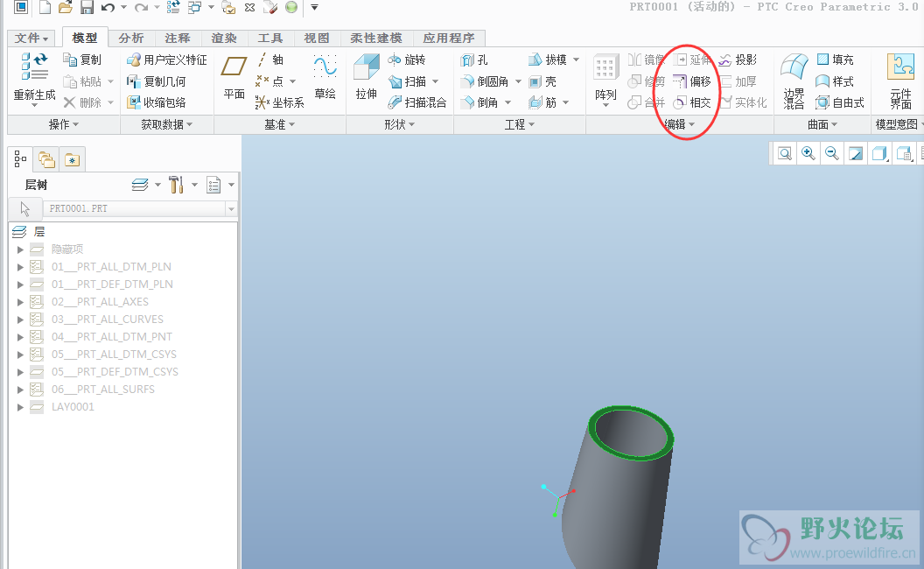Open the 文件 (File) menu

(x=31, y=38)
